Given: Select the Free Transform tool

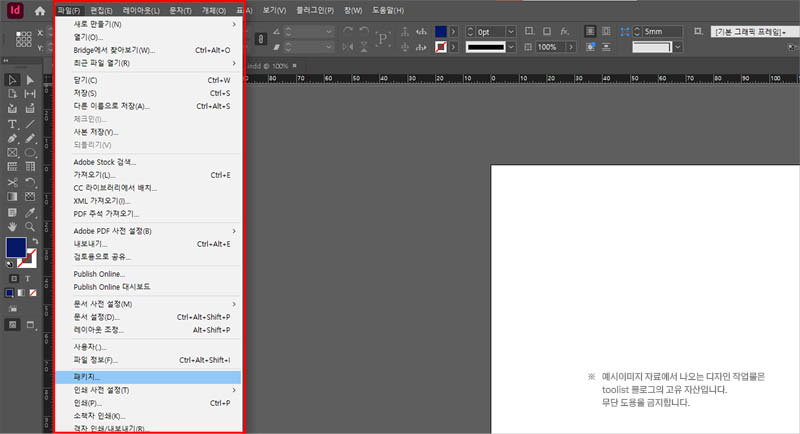Looking at the screenshot, I should point(30,182).
